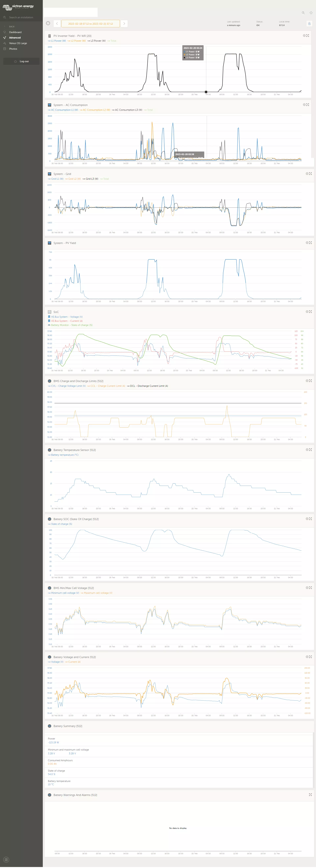Go to next date range arrow
Image resolution: width=316 pixels, height=868 pixels.
pos(124,24)
